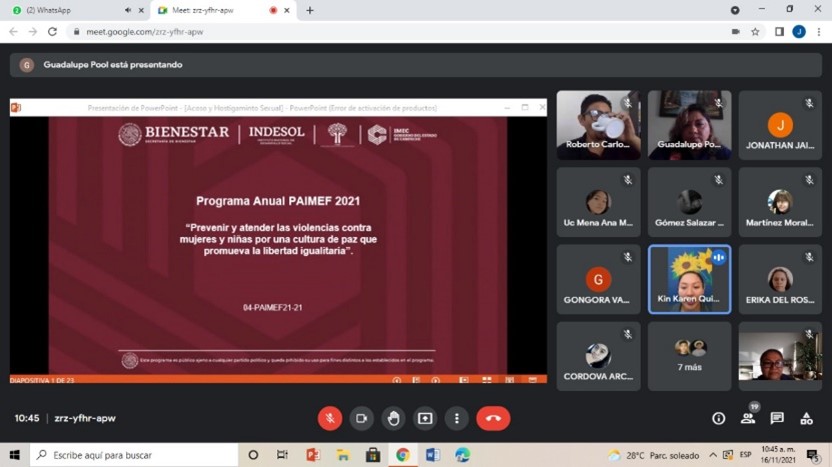Click 'Escribe aquí para buscar' search box
The width and height of the screenshot is (832, 467).
[x=134, y=455]
